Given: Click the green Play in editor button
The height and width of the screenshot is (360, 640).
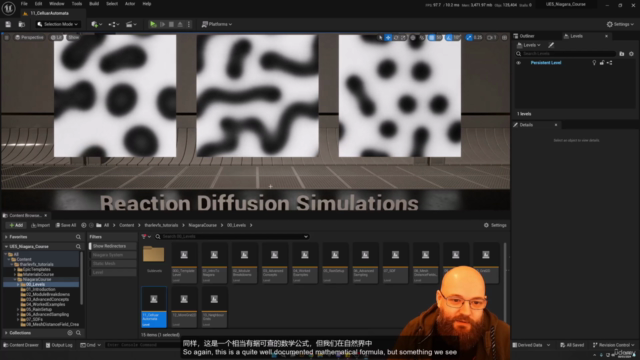Looking at the screenshot, I should pos(153,24).
